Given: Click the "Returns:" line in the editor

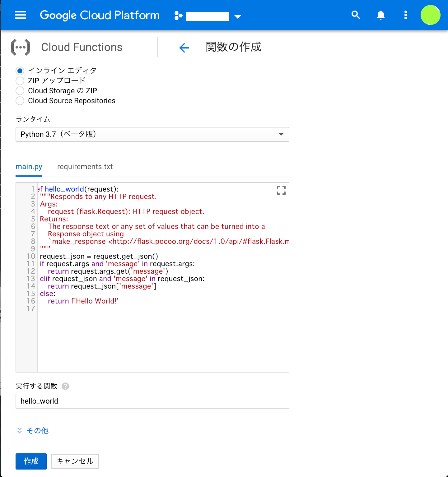Looking at the screenshot, I should (x=54, y=219).
